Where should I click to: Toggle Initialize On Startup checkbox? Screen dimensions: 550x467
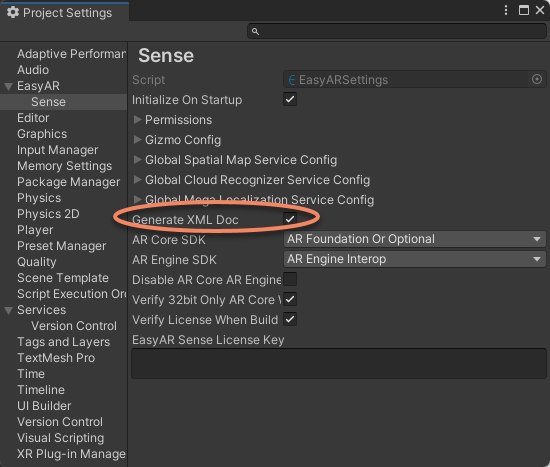tap(290, 99)
